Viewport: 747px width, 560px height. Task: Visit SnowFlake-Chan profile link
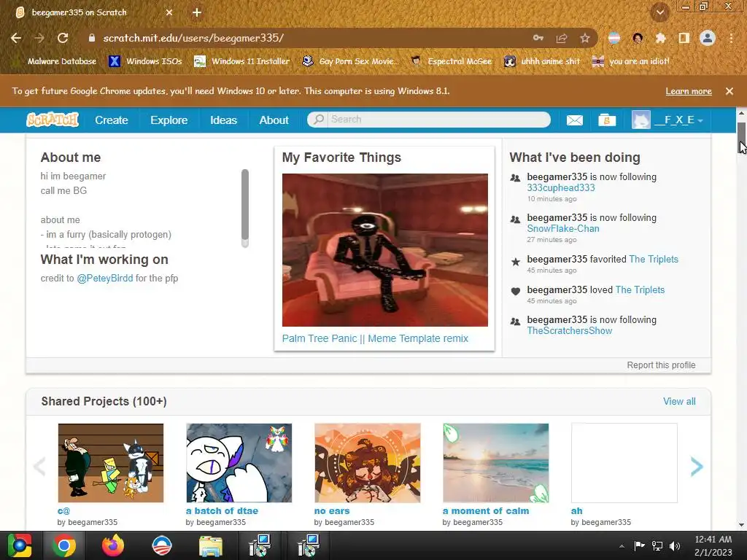point(563,228)
